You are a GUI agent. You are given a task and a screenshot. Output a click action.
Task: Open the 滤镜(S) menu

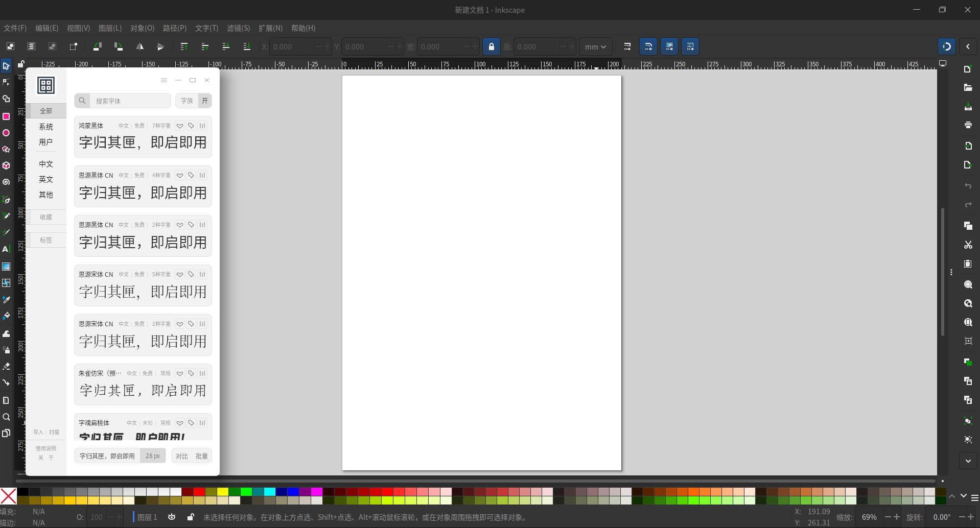tap(238, 28)
